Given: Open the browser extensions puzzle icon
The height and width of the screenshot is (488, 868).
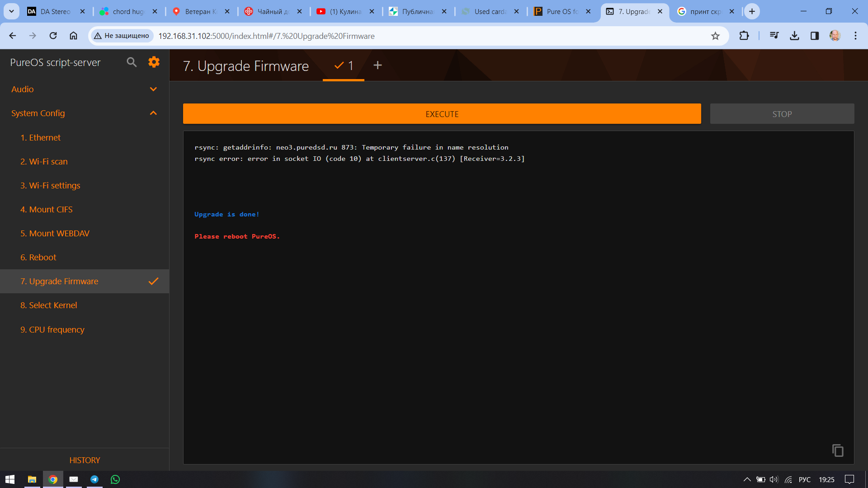Looking at the screenshot, I should (744, 36).
